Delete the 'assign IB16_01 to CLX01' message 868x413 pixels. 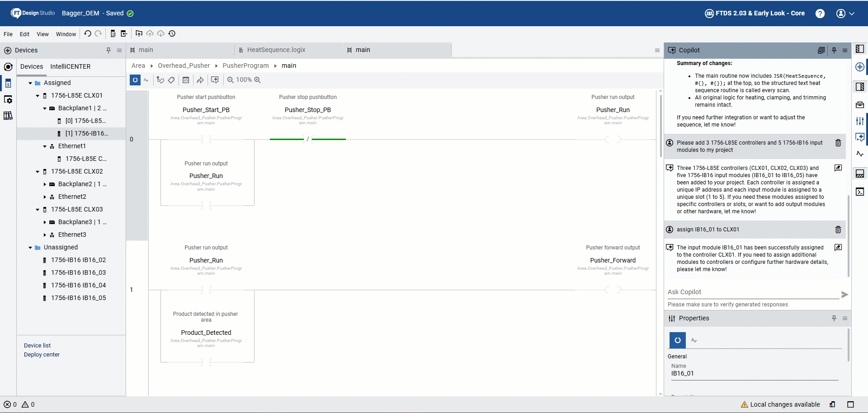point(838,230)
